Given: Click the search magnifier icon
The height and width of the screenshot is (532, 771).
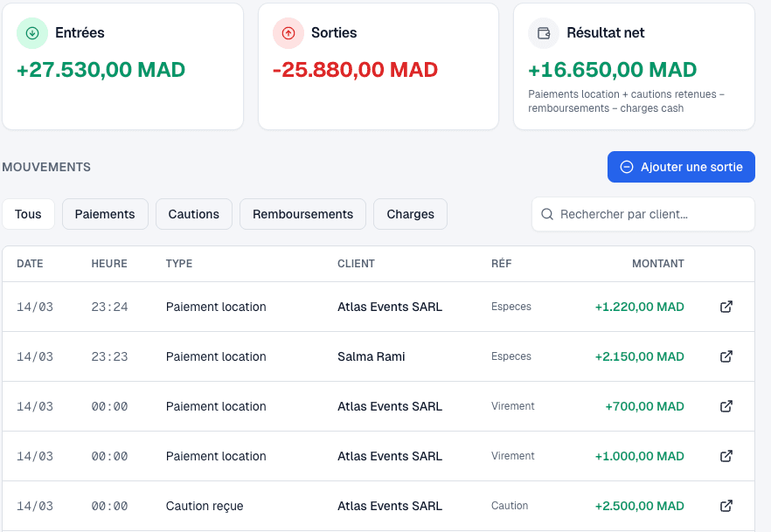Looking at the screenshot, I should point(547,214).
